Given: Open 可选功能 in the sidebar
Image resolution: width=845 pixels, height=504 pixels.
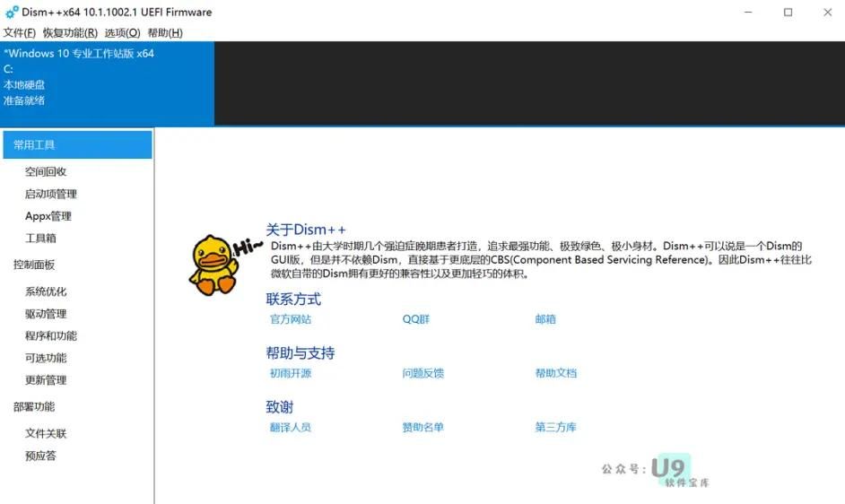Looking at the screenshot, I should point(46,358).
